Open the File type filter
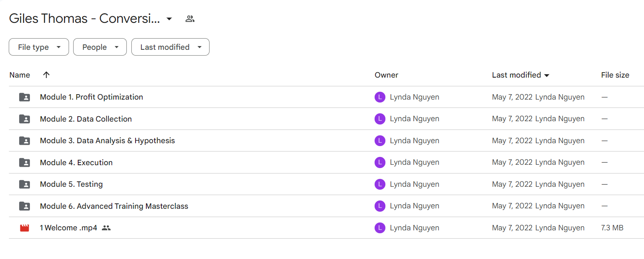The height and width of the screenshot is (259, 644). 39,47
